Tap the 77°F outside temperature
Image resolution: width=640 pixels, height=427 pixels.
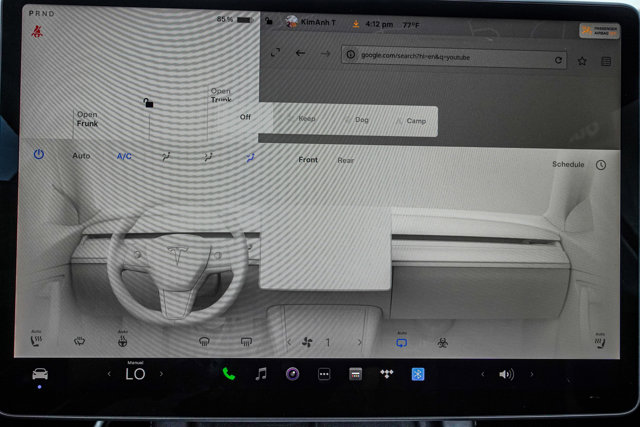(411, 25)
